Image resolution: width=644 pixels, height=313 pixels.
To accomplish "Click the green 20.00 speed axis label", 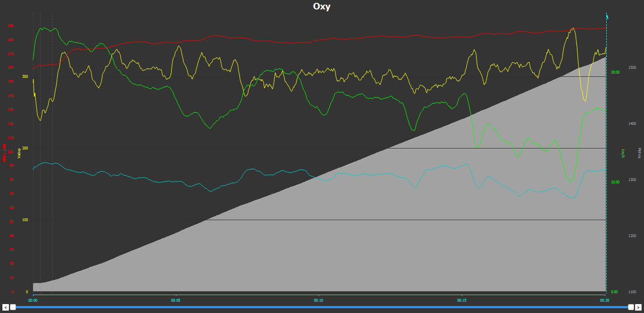I will point(615,72).
